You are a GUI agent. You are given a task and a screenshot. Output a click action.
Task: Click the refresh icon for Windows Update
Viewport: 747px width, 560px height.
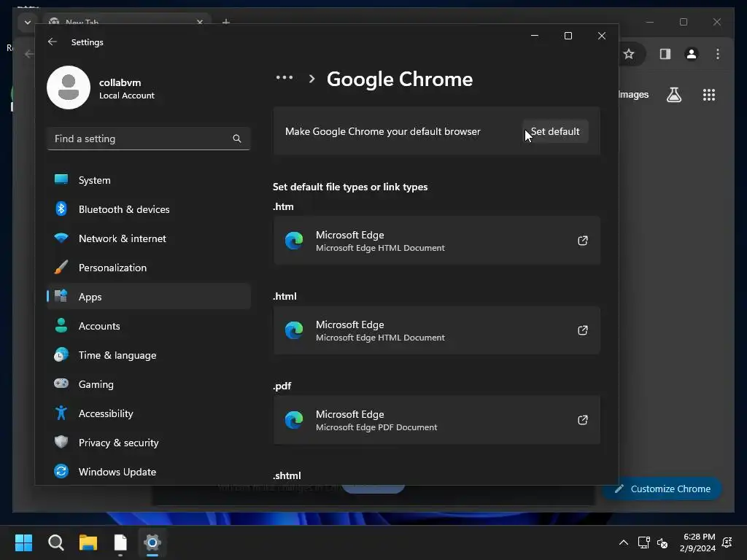[x=61, y=472]
